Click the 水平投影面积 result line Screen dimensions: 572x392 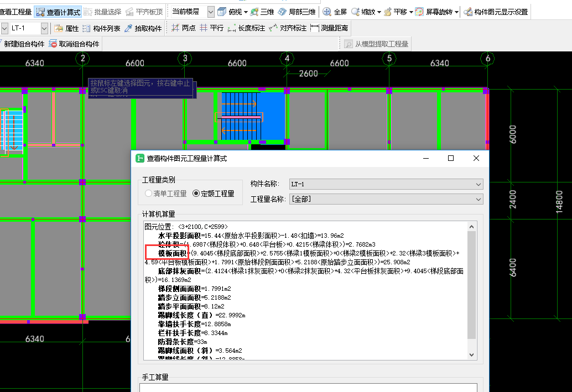click(251, 236)
